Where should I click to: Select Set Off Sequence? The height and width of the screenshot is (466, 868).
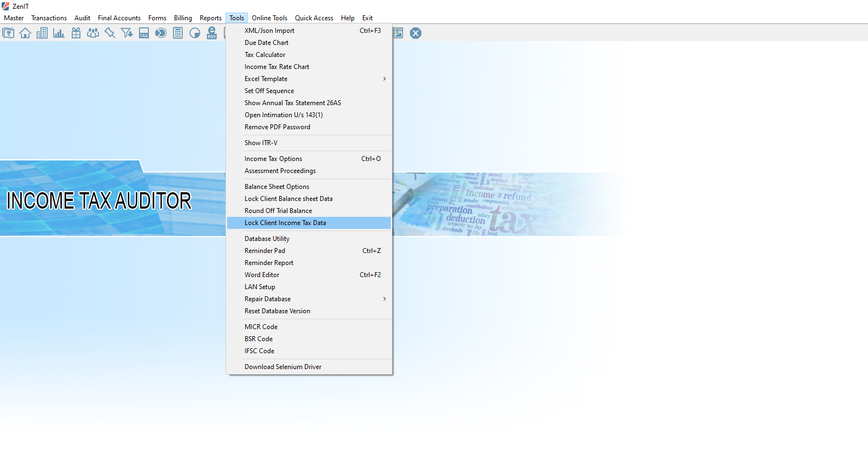coord(309,91)
